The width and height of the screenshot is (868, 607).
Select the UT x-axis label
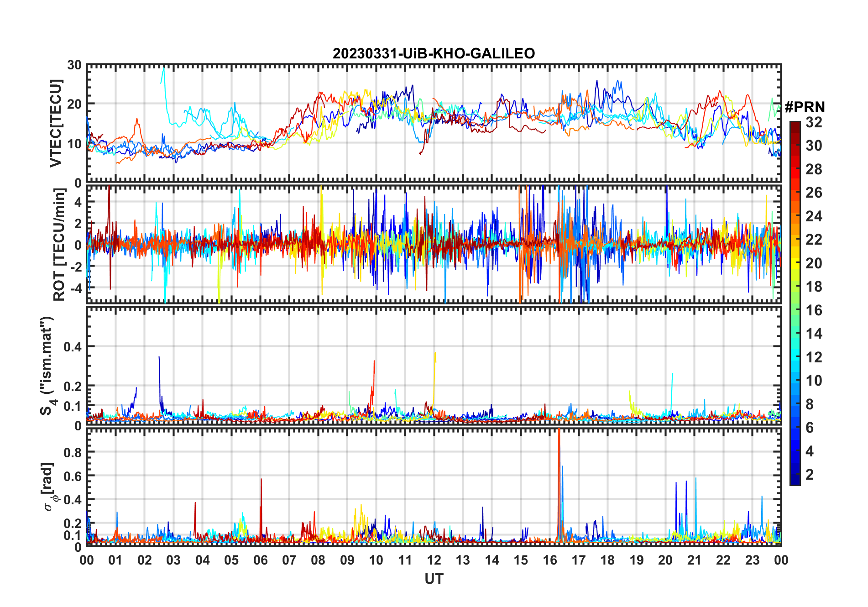click(x=434, y=579)
